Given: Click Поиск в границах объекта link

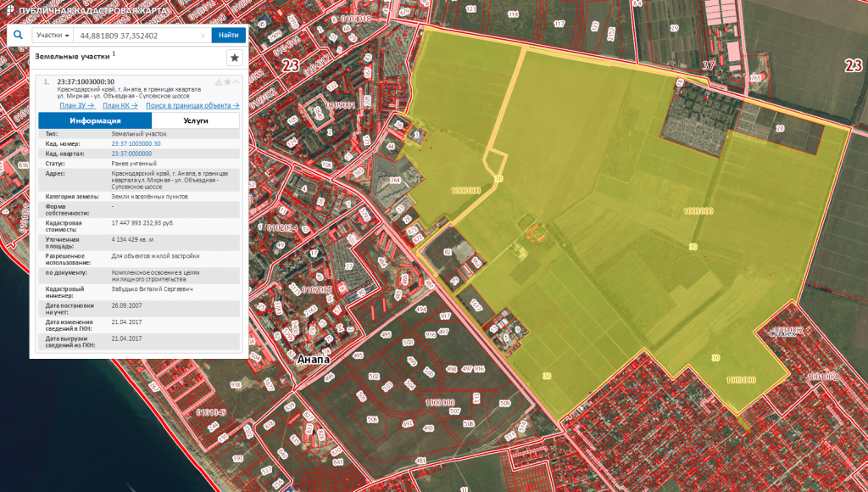Looking at the screenshot, I should (x=192, y=105).
